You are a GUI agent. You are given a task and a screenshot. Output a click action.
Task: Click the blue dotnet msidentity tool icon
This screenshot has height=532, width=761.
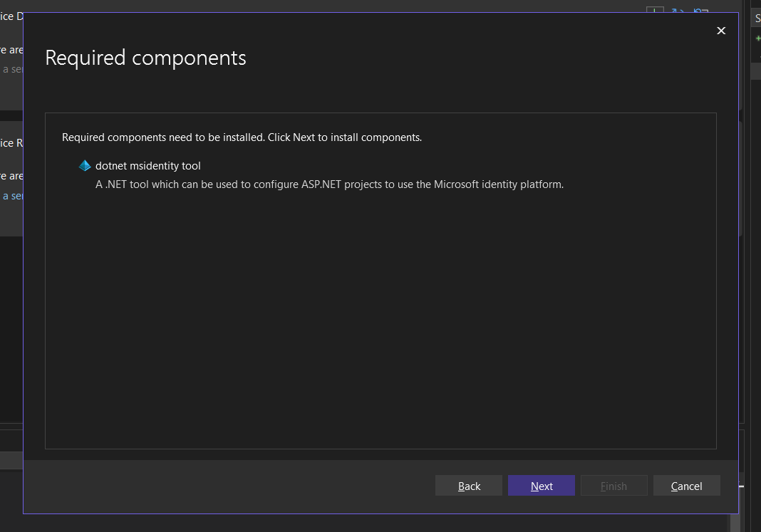[85, 166]
